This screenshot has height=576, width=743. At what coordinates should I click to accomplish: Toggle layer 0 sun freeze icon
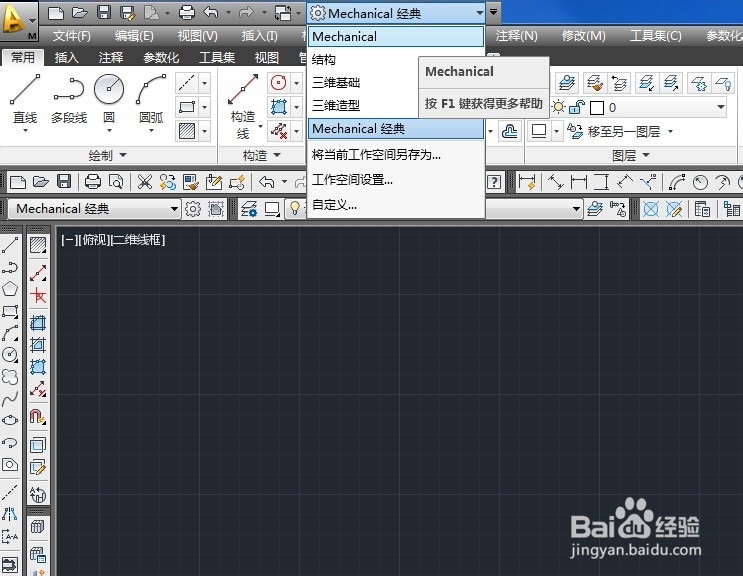pyautogui.click(x=559, y=108)
